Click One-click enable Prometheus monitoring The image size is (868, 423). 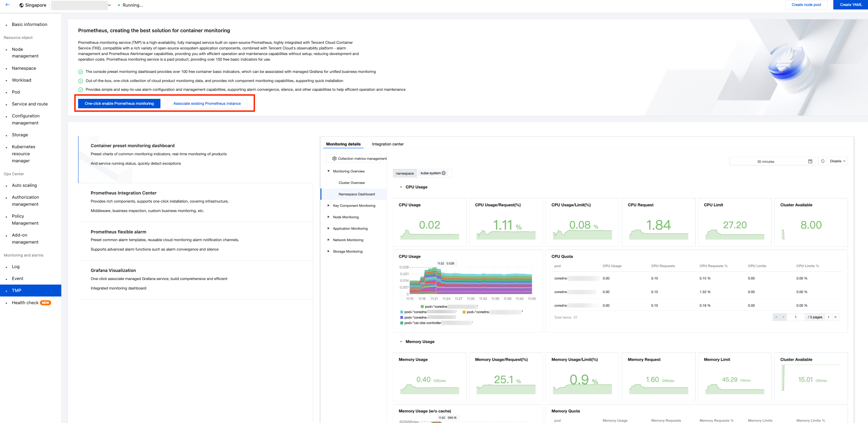tap(119, 103)
